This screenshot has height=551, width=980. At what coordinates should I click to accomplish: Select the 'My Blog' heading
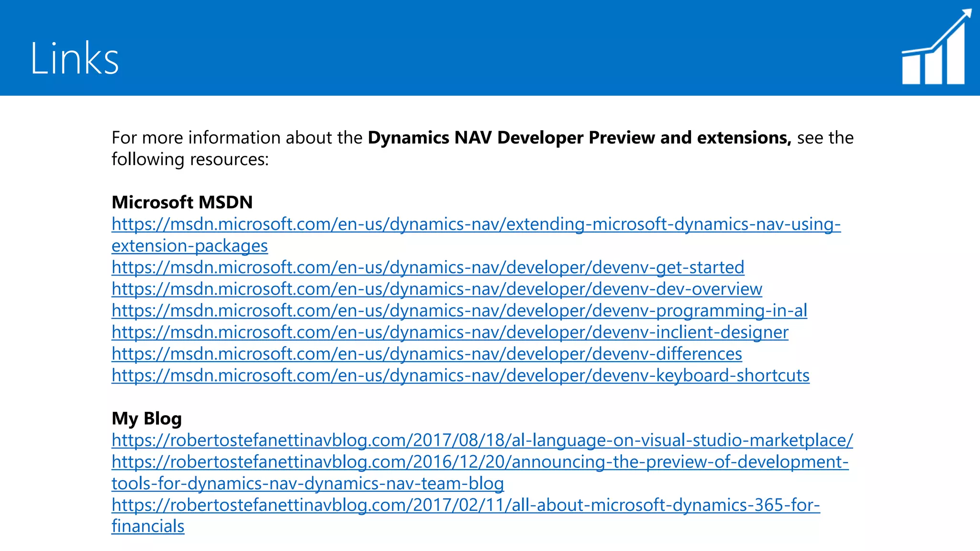(146, 419)
